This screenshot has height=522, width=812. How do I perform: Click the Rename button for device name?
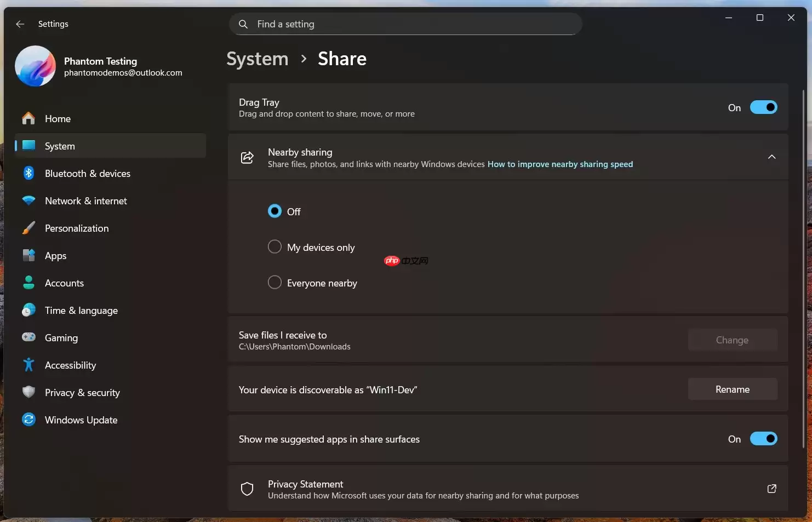click(x=733, y=389)
